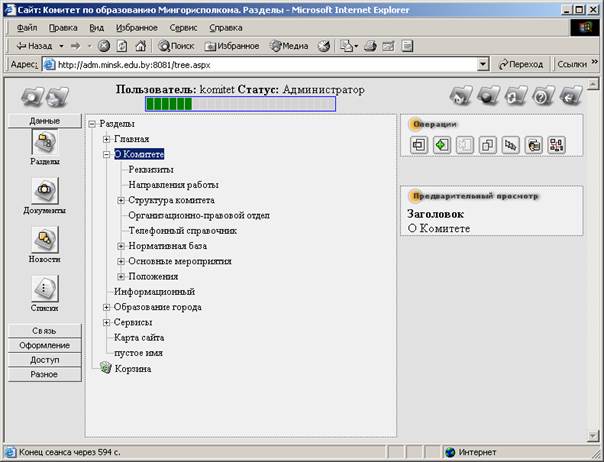Expand the Сервисы node

click(106, 323)
